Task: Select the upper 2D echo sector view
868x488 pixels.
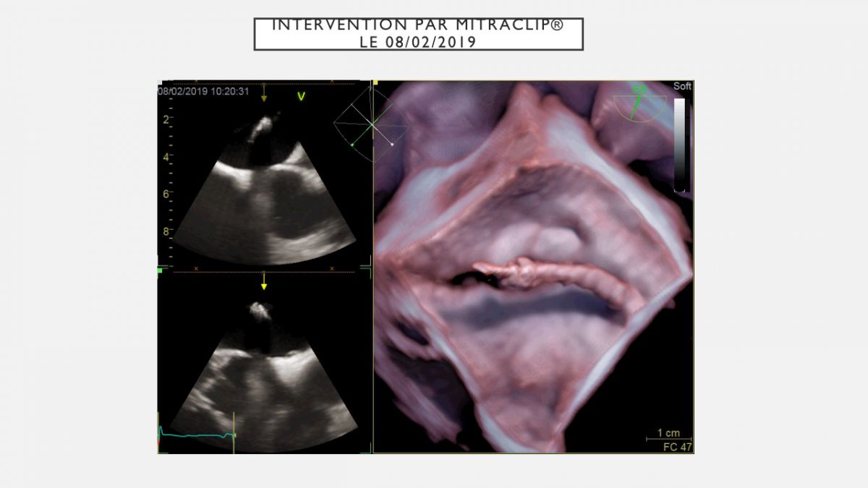Action: tap(265, 189)
